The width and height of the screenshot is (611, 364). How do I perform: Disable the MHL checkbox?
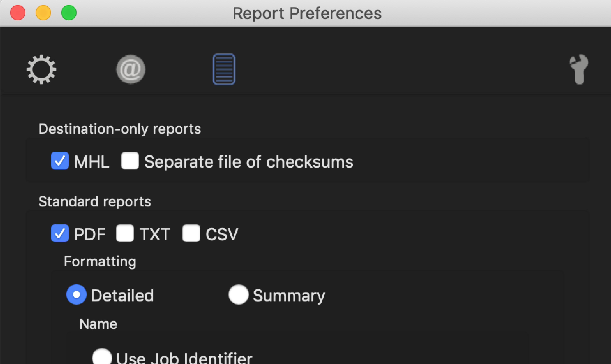click(x=60, y=161)
